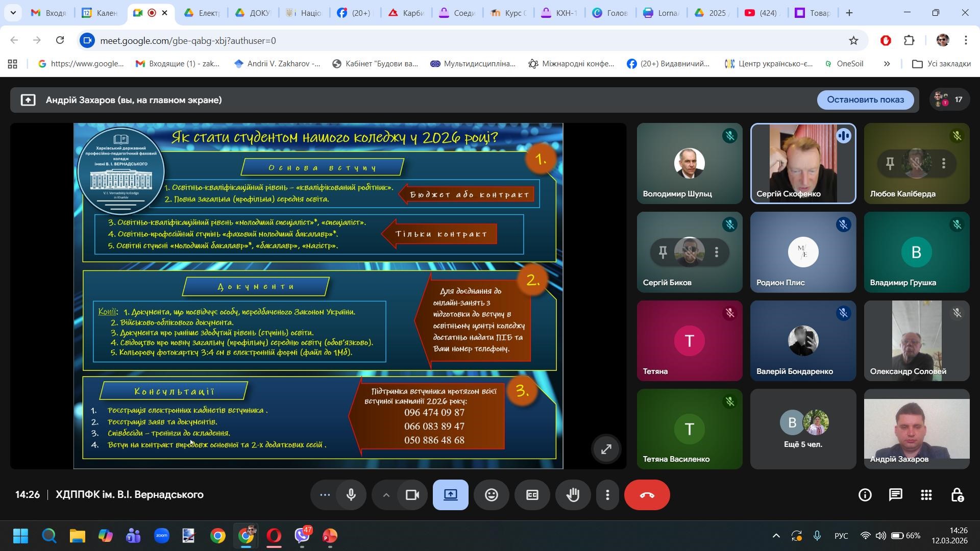Pin Сергій Биков's video tile

[x=663, y=252]
